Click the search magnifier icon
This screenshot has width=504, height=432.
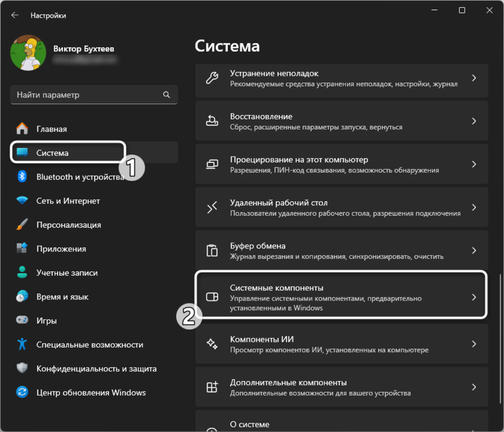click(167, 95)
